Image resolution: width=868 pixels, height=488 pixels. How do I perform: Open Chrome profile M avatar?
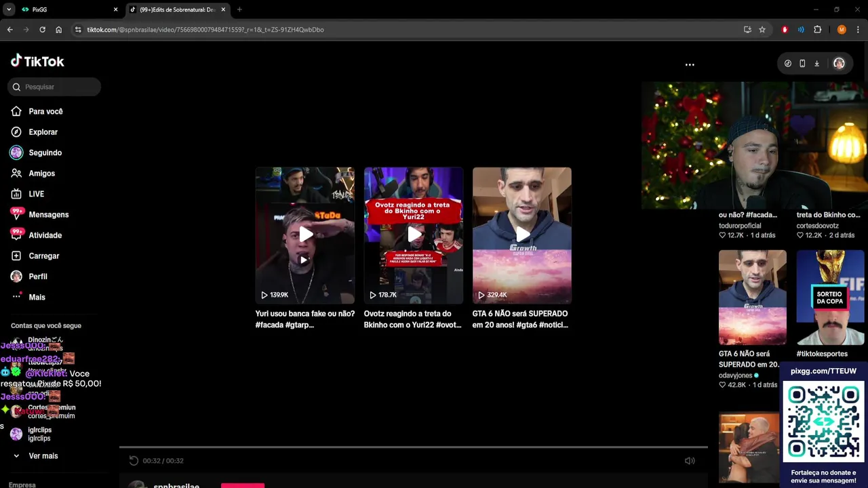tap(842, 30)
